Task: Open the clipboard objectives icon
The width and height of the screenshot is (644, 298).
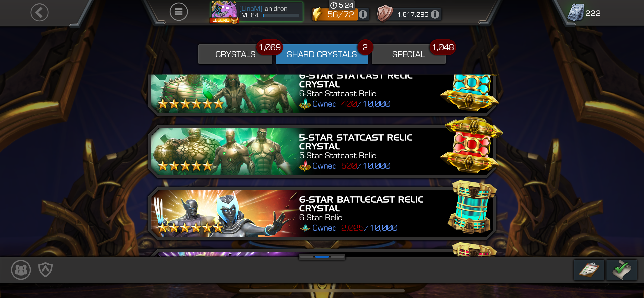Action: pos(589,270)
